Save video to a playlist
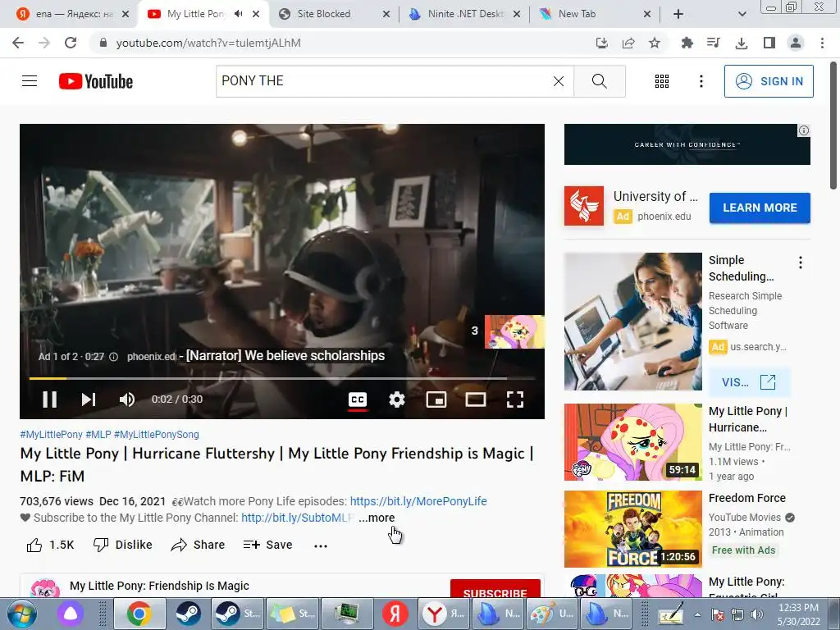 coord(267,545)
